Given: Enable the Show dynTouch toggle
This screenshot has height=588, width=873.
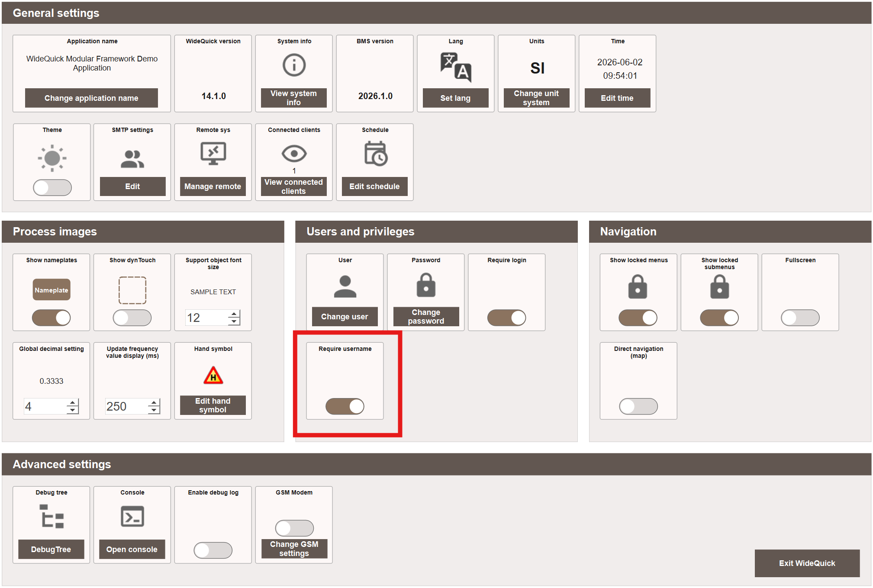Looking at the screenshot, I should [x=132, y=318].
